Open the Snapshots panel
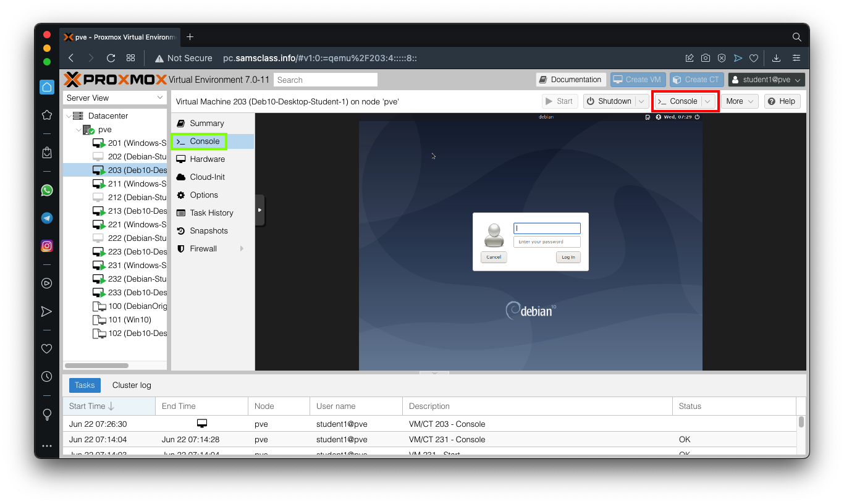844x504 pixels. pos(213,231)
